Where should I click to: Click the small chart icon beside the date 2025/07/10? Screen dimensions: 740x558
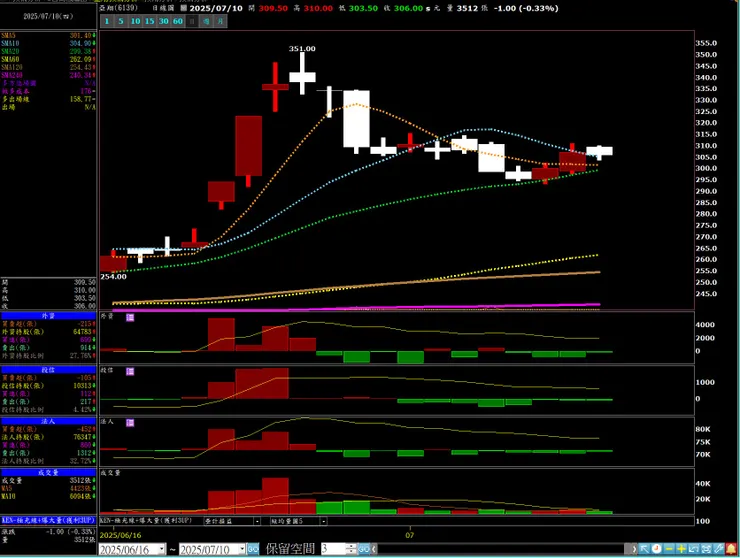pos(184,8)
